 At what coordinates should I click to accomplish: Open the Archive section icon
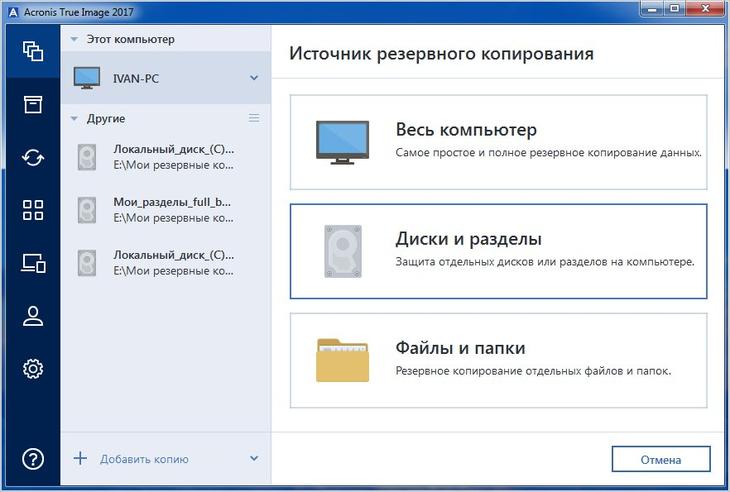[33, 104]
